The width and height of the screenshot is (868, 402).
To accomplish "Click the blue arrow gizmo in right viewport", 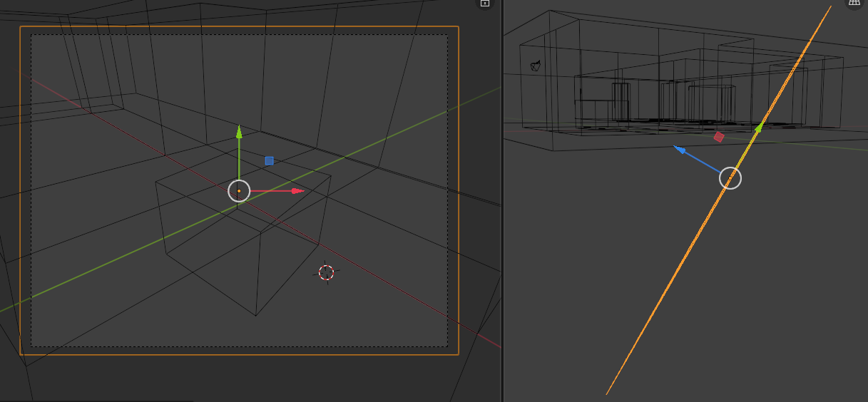I will pyautogui.click(x=681, y=150).
